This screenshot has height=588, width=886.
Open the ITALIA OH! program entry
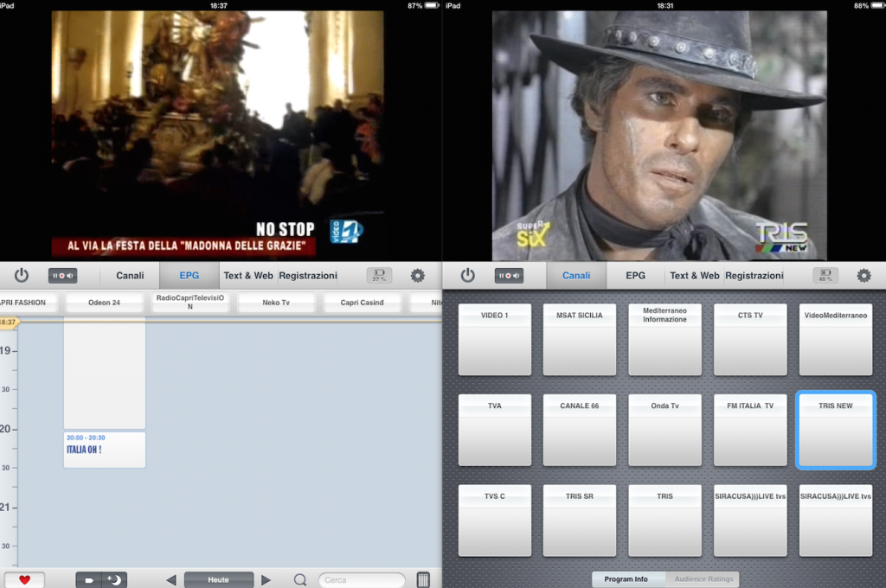click(x=105, y=450)
